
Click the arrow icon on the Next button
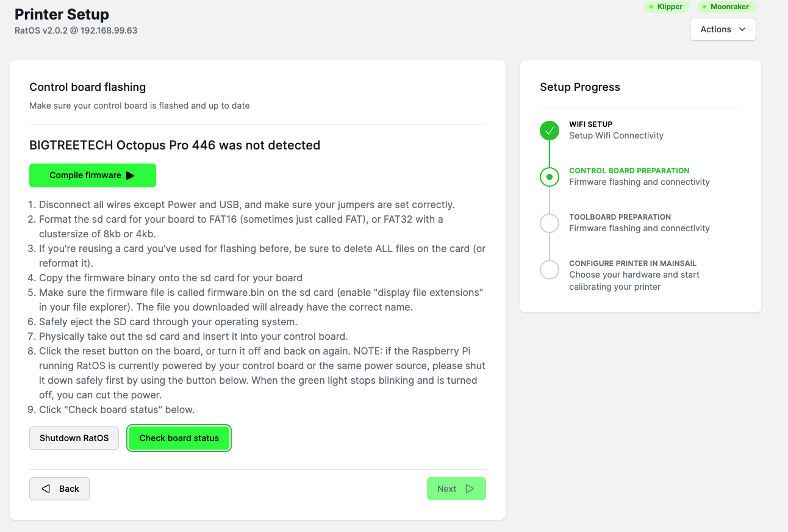[470, 489]
